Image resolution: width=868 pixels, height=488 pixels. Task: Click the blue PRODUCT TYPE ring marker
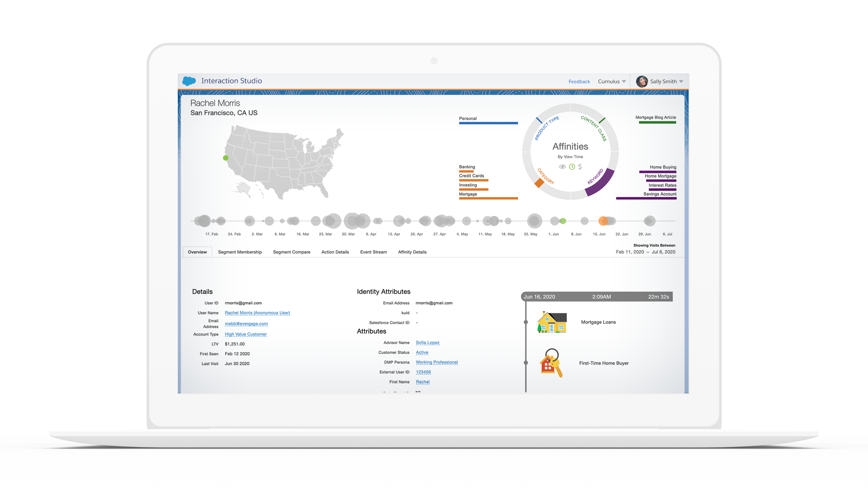[x=539, y=120]
